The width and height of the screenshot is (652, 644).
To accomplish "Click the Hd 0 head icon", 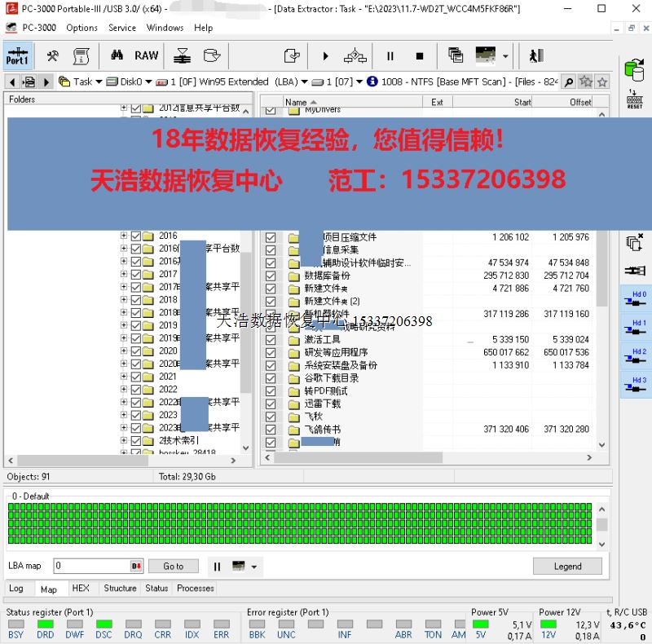I will [634, 299].
